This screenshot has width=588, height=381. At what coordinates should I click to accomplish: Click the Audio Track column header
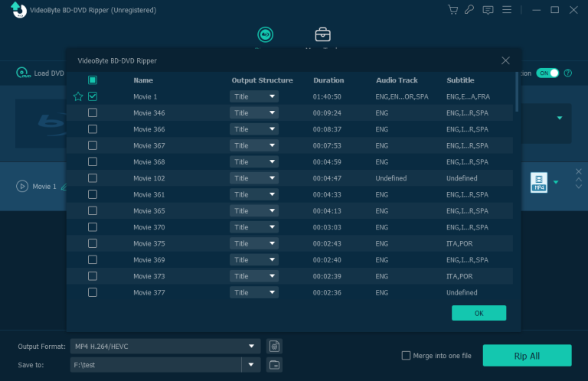click(397, 80)
